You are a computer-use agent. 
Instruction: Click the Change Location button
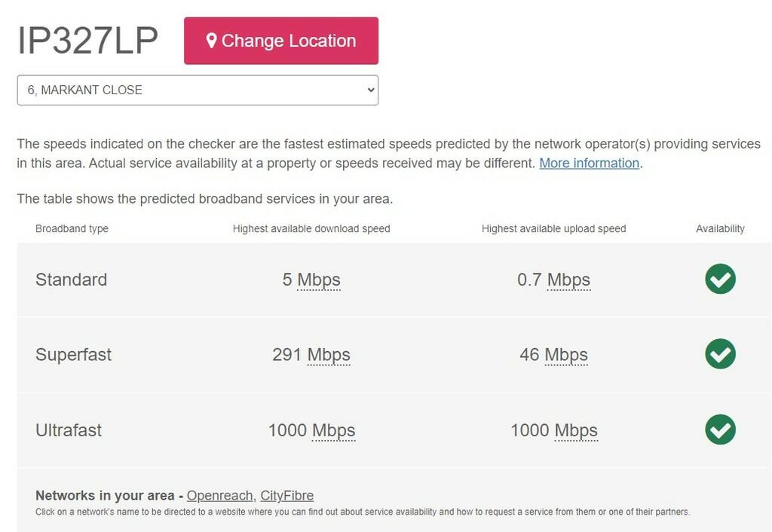click(280, 41)
